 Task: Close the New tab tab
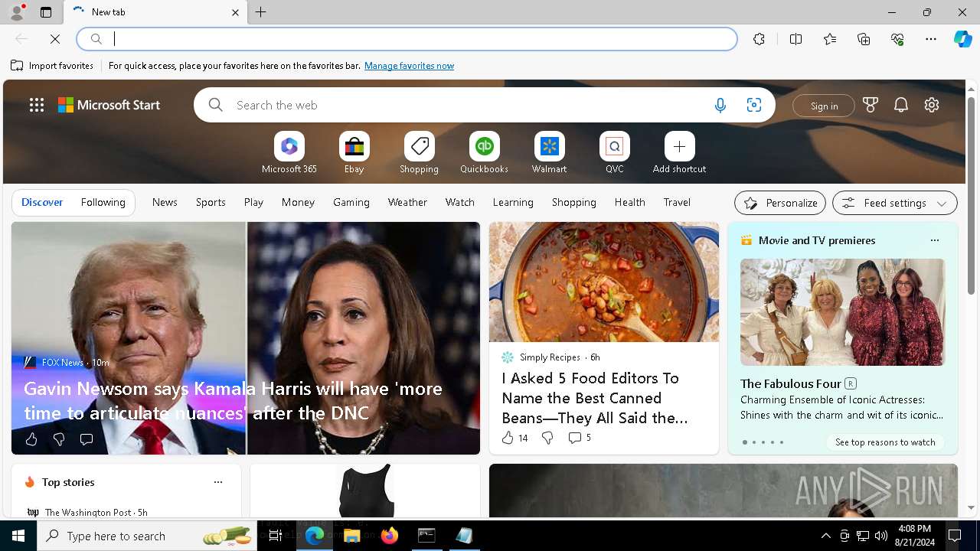coord(235,12)
